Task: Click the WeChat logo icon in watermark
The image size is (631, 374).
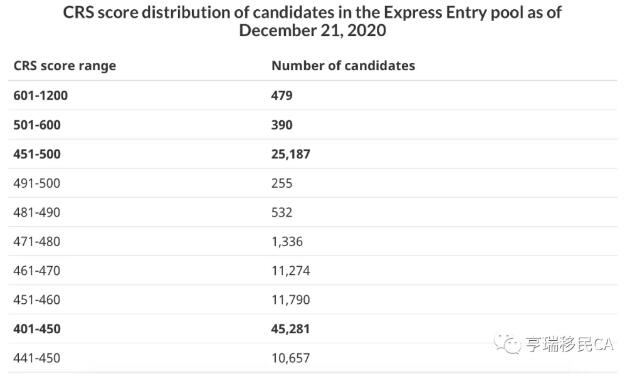Action: coord(507,344)
